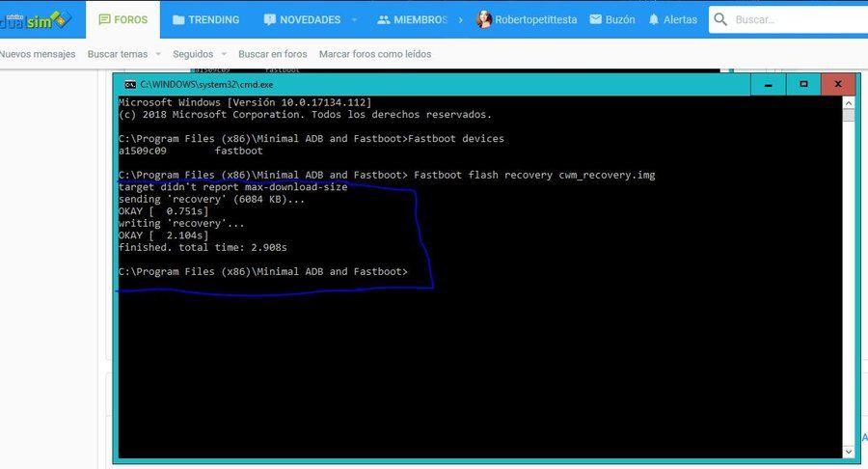Click the Robertopetittesta avatar picture
This screenshot has width=868, height=469.
pyautogui.click(x=484, y=19)
